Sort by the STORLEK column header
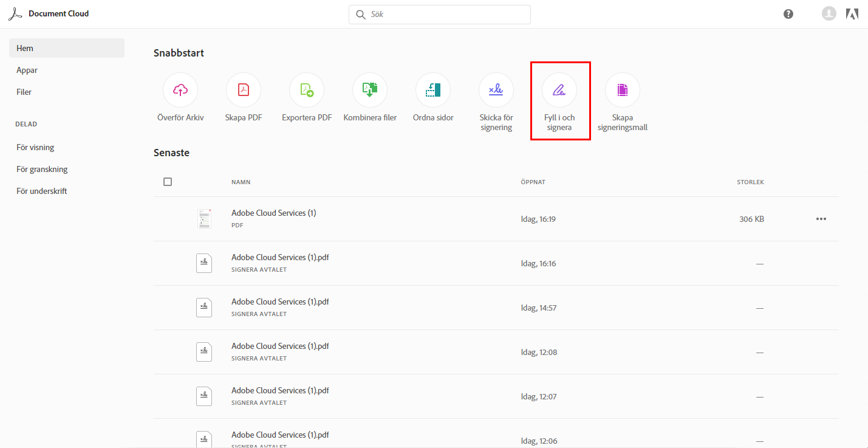The image size is (868, 448). pyautogui.click(x=750, y=182)
